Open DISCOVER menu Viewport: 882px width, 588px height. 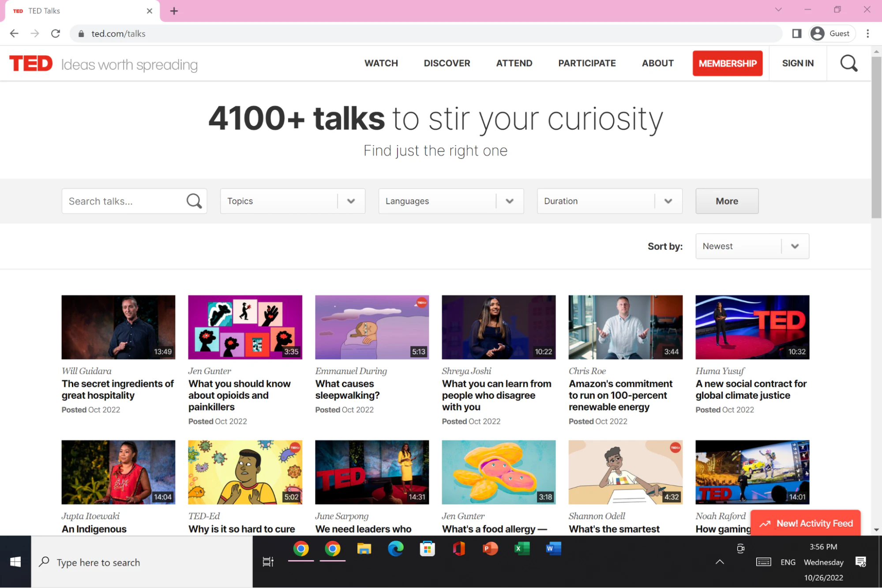(x=447, y=63)
